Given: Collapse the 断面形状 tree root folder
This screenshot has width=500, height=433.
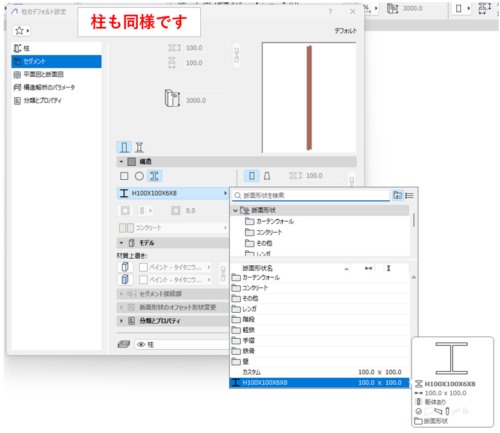Looking at the screenshot, I should [235, 210].
